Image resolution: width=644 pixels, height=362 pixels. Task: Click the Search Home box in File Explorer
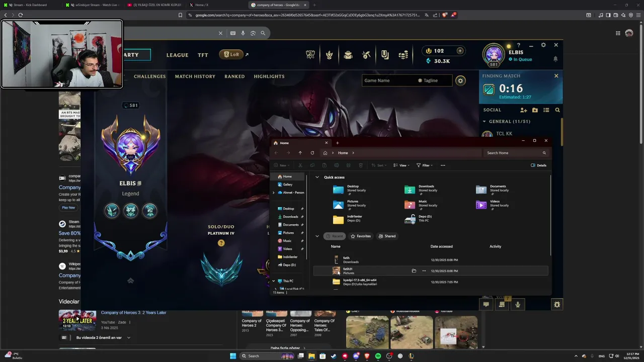pyautogui.click(x=516, y=153)
